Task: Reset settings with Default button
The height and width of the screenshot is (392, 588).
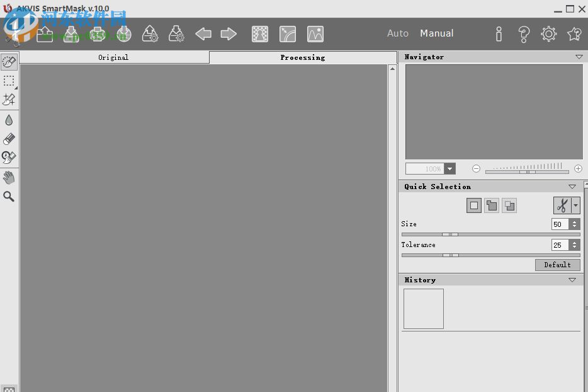Action: tap(558, 265)
